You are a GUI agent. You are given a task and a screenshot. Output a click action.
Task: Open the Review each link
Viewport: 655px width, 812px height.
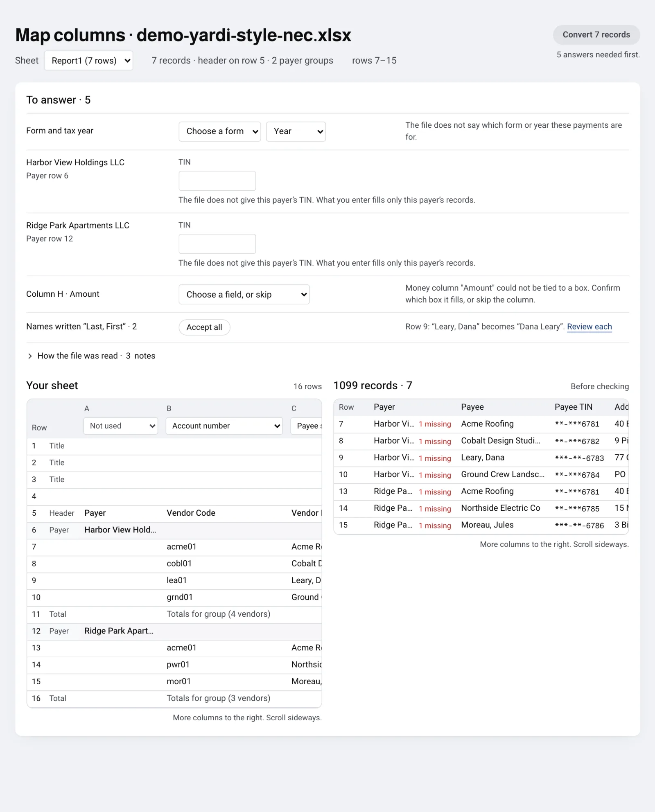pyautogui.click(x=589, y=327)
